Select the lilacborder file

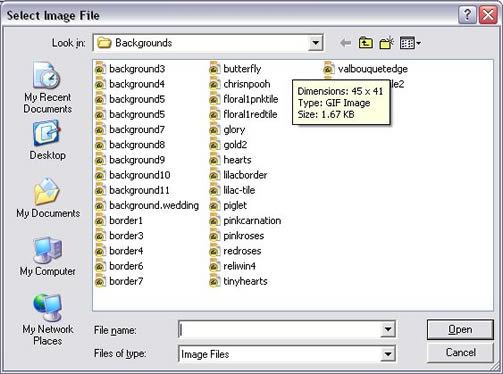(238, 175)
